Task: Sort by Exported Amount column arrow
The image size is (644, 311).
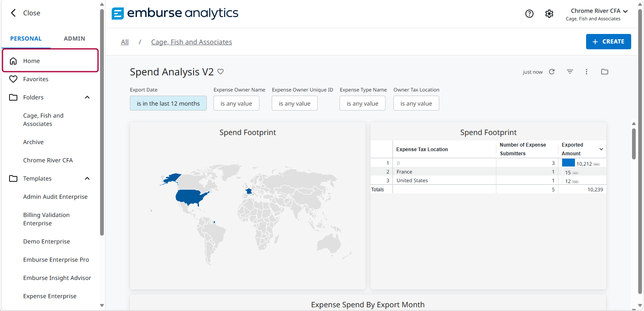Action: [x=601, y=149]
